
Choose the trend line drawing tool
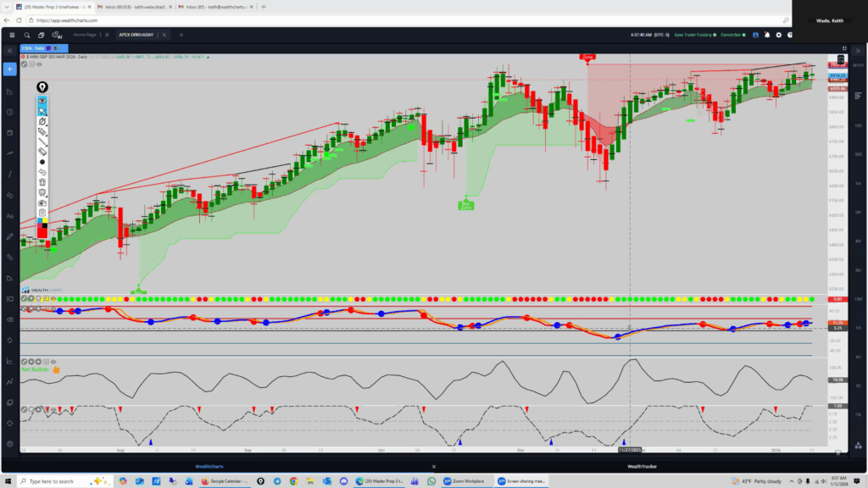click(x=42, y=143)
